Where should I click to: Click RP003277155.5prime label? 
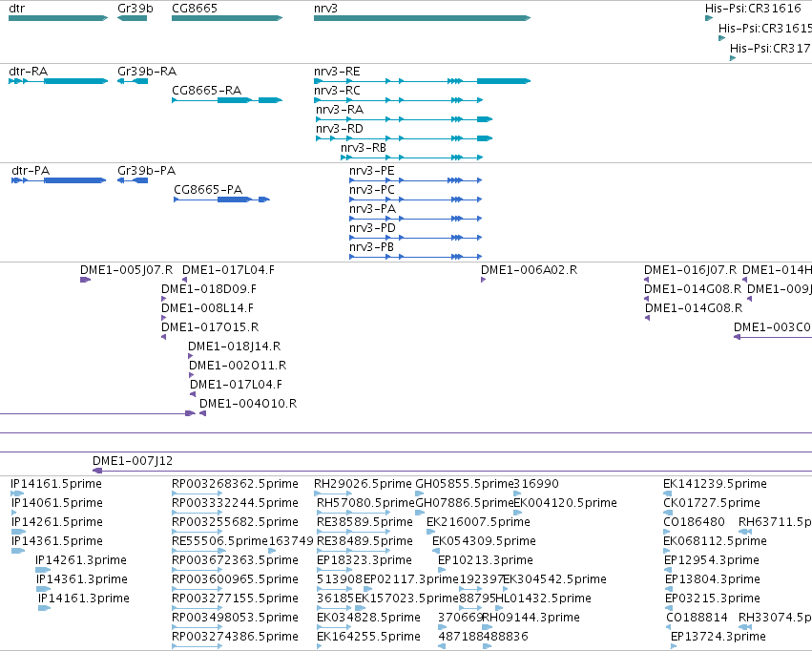pos(235,598)
